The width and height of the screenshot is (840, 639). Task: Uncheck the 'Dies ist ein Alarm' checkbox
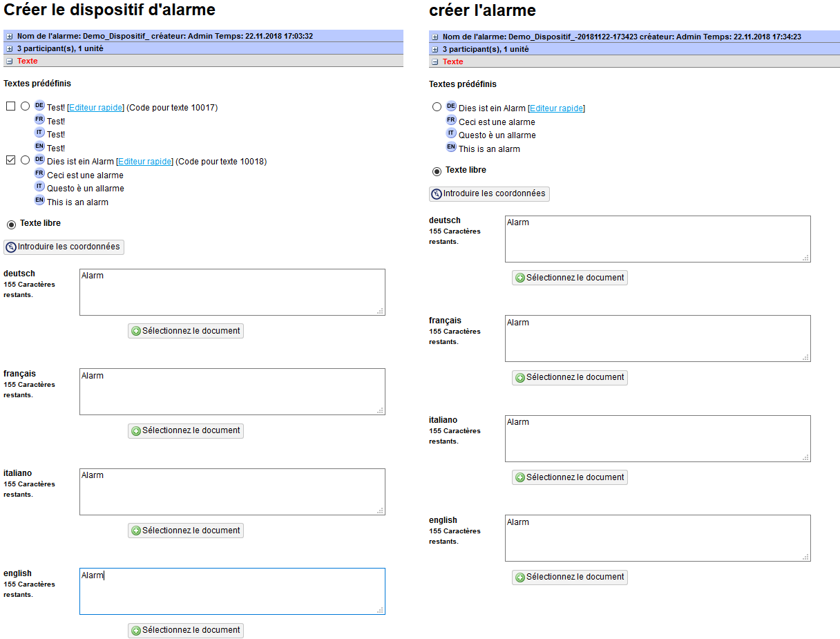(10, 160)
